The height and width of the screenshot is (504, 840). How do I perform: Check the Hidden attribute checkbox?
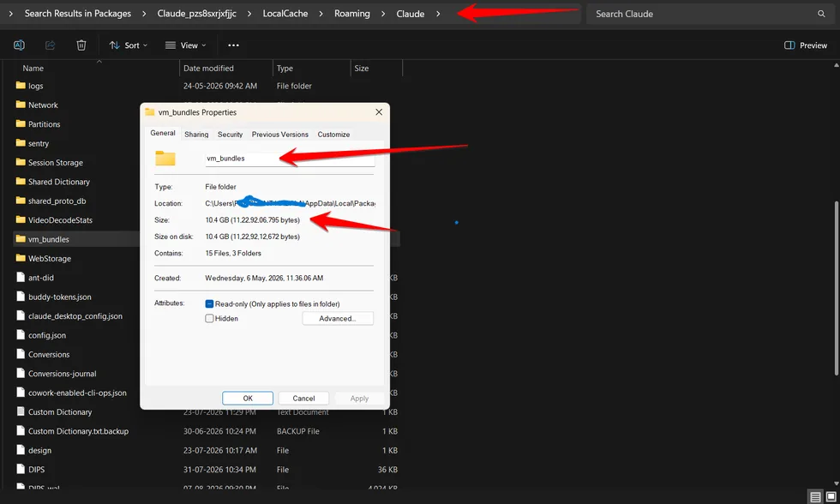(x=209, y=318)
